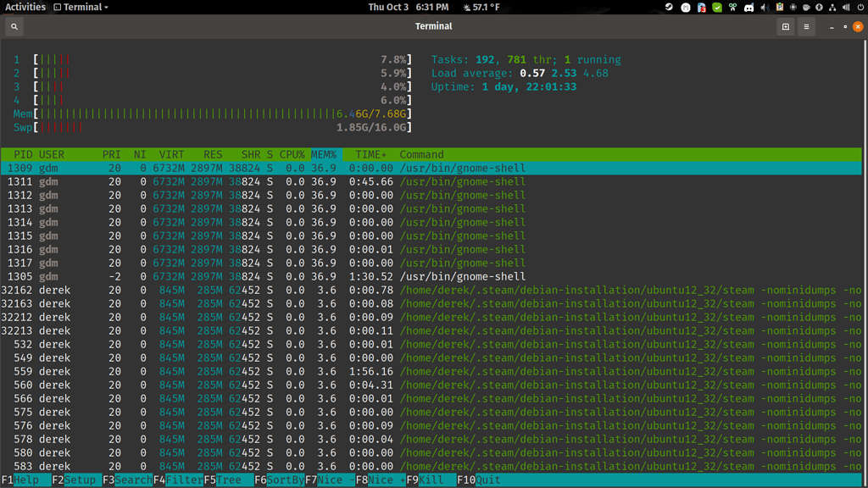Click F3 Search in htop footer

(x=127, y=480)
